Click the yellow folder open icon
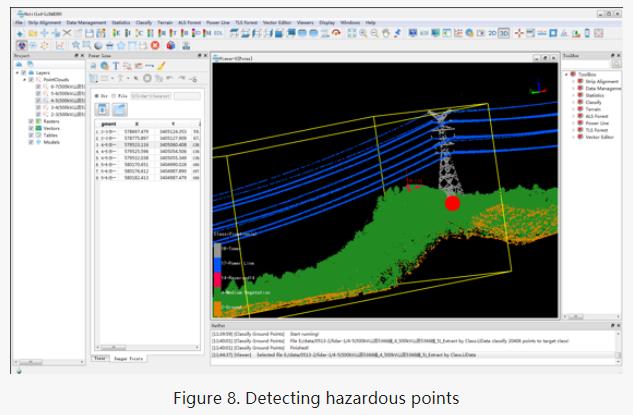633x415 pixels. (33, 34)
